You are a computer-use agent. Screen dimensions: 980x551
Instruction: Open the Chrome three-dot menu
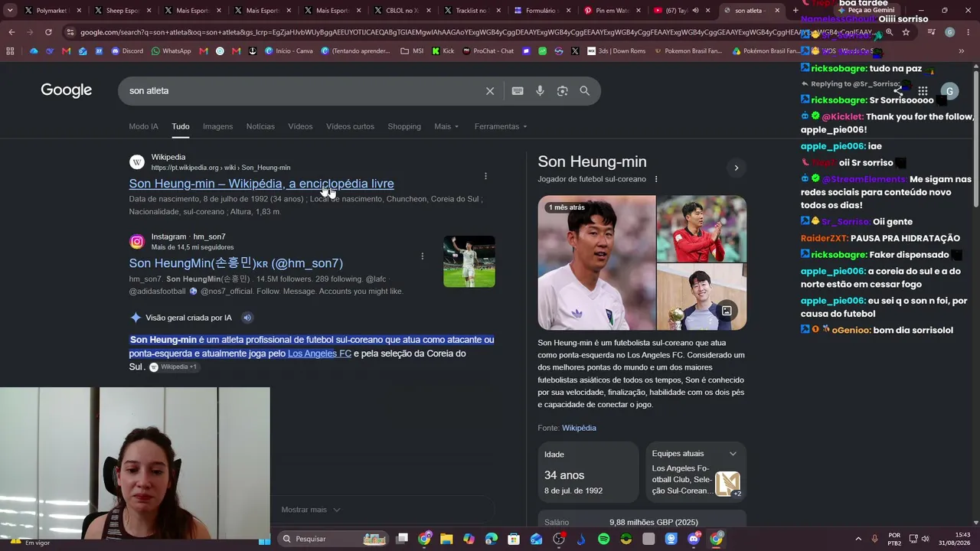pyautogui.click(x=969, y=32)
